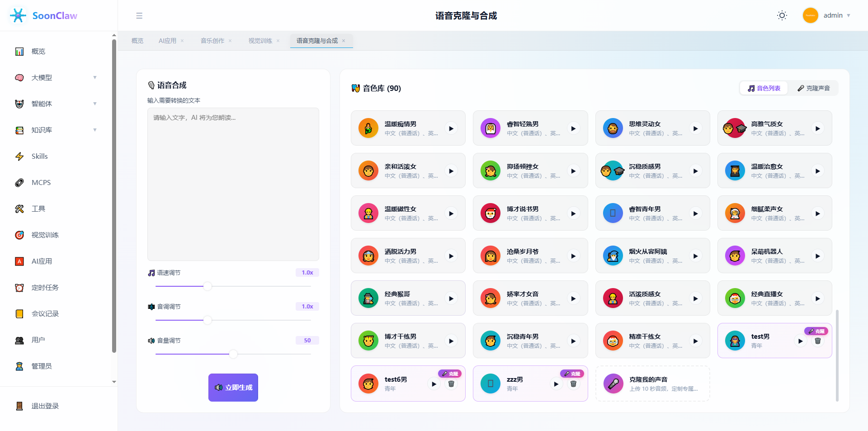
Task: Click the 立即生成 generate button
Action: 233,388
